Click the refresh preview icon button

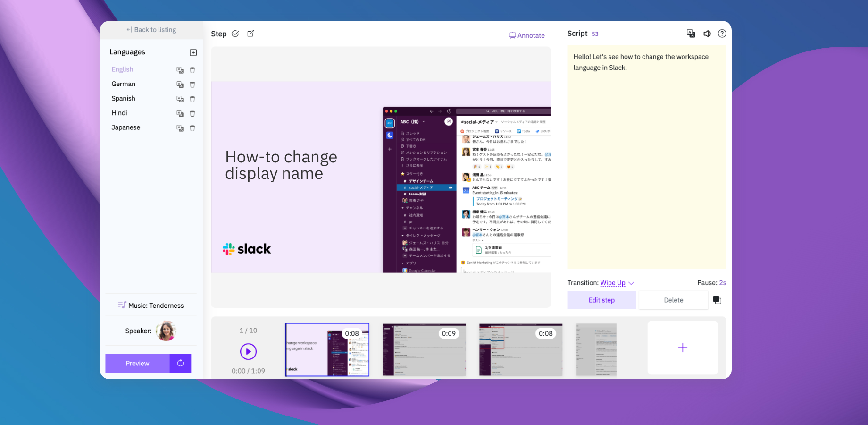click(x=180, y=363)
